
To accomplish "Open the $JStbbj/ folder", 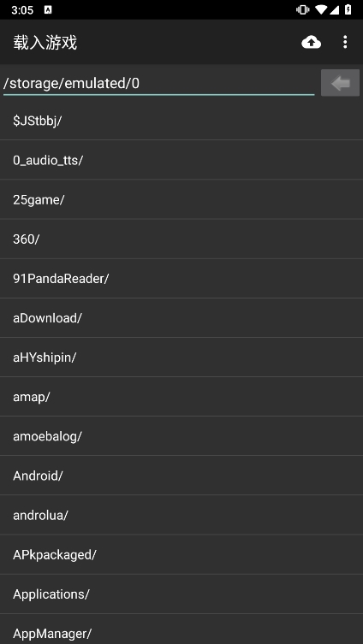I will pyautogui.click(x=181, y=121).
